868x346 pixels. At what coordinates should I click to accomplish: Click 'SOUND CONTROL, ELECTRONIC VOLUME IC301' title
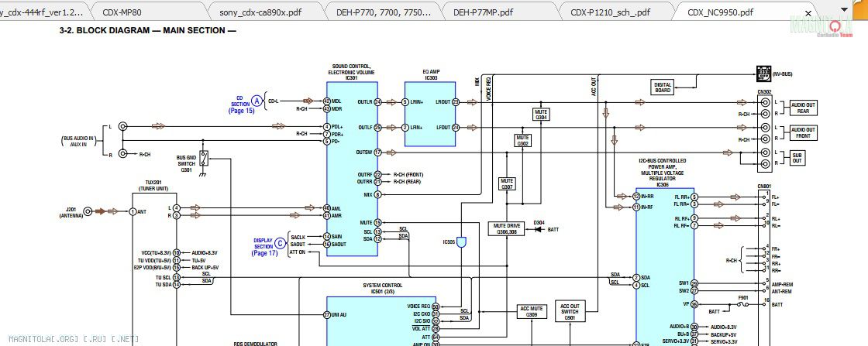coord(352,72)
